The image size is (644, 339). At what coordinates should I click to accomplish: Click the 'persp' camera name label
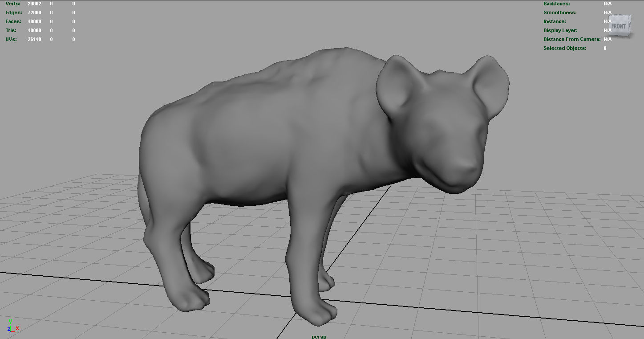[x=319, y=336]
